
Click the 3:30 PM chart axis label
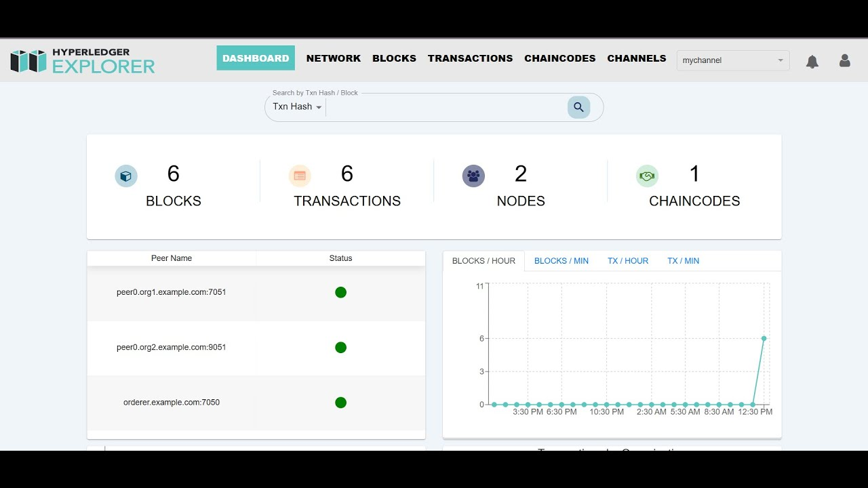528,412
